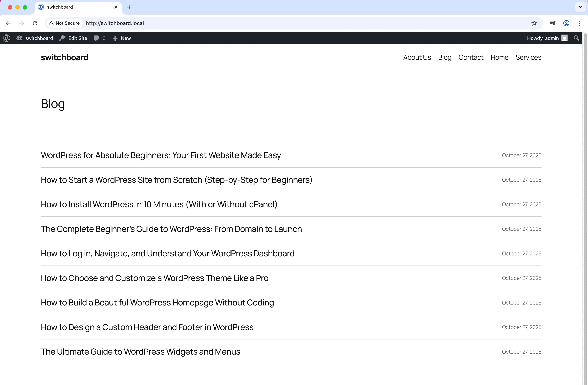Select Blog in the site navigation
Viewport: 588px width, 385px height.
point(445,57)
